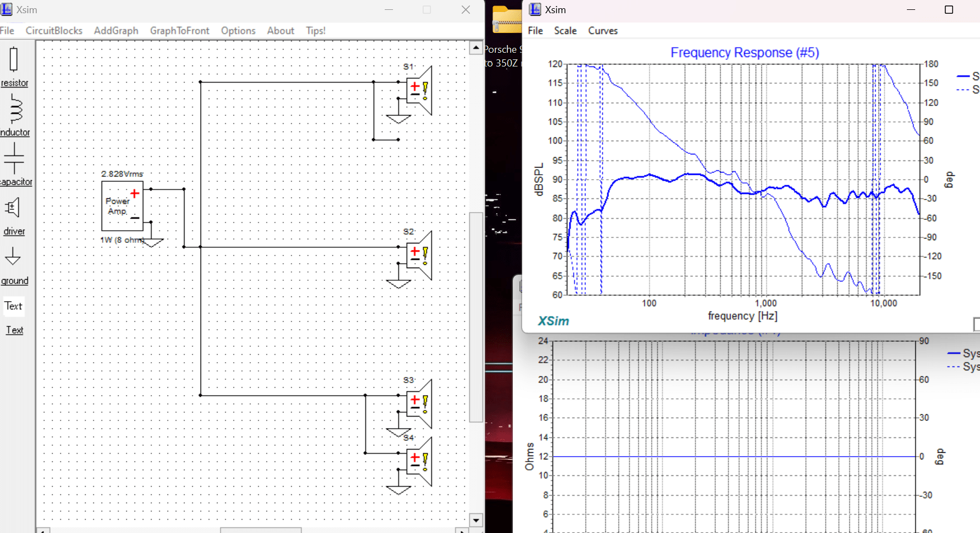This screenshot has width=980, height=533.
Task: Click ground symbol below S2 driver
Action: coord(398,284)
